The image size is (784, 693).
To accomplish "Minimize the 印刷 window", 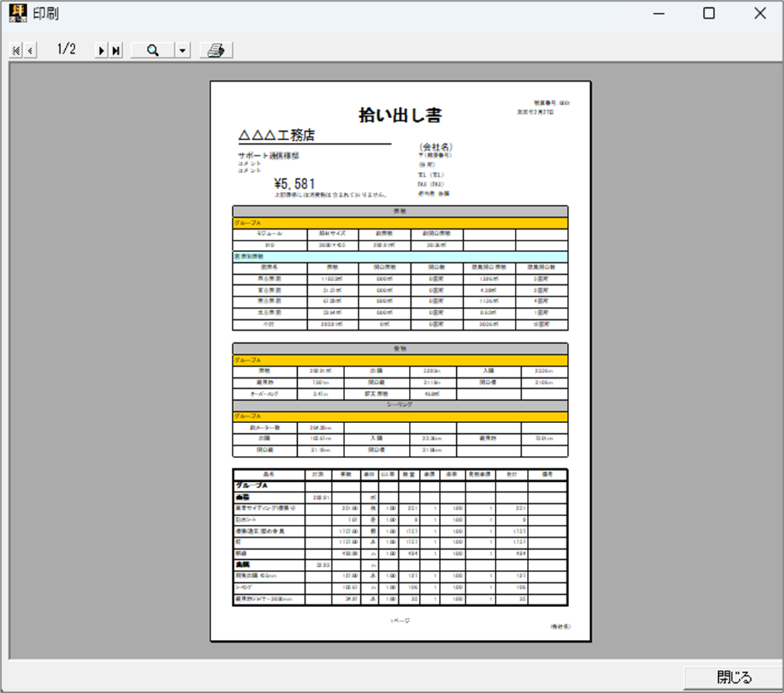I will point(657,14).
